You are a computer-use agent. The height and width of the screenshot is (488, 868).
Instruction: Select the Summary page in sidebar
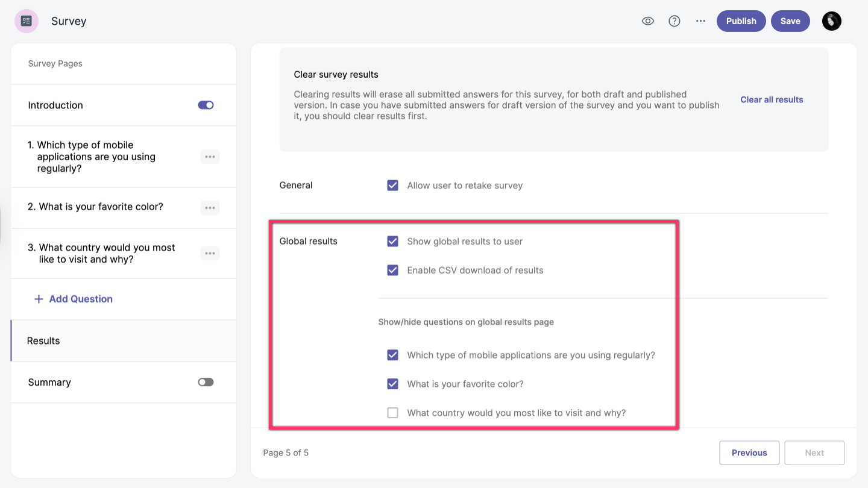[49, 383]
